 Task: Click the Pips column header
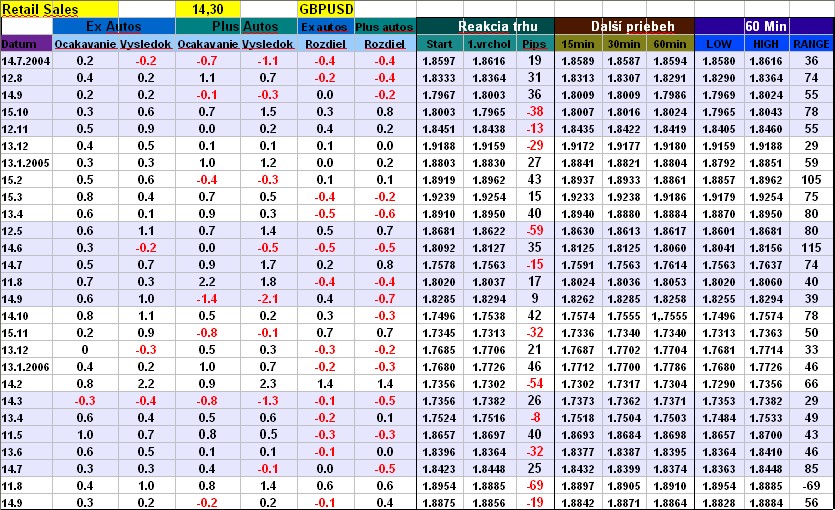pos(535,44)
